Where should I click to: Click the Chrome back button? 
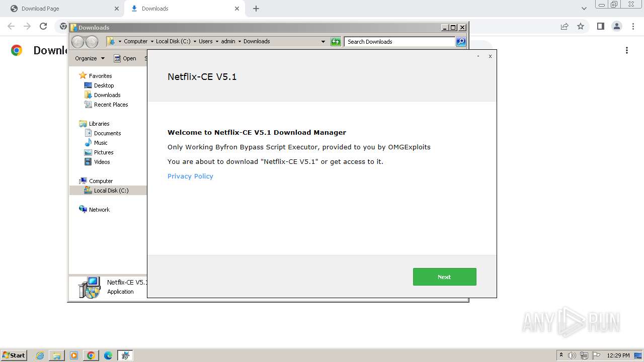pos(11,26)
